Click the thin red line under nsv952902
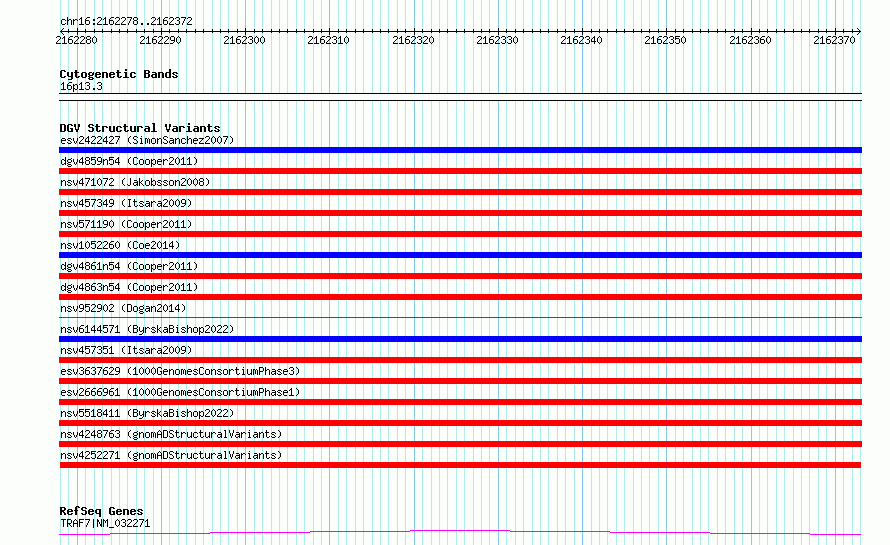The image size is (890, 545). [x=460, y=317]
